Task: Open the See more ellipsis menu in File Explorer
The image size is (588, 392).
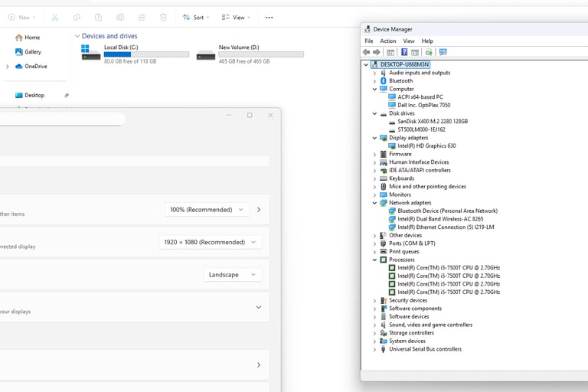Action: (269, 18)
